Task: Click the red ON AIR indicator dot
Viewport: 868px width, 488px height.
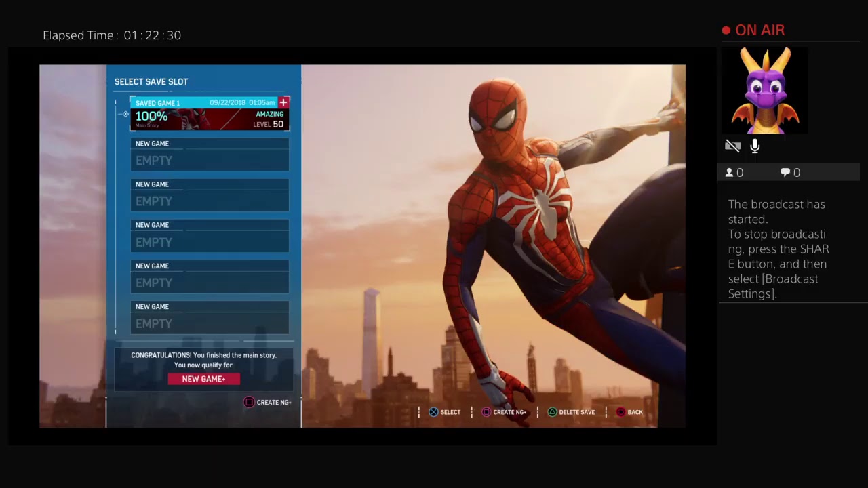Action: 726,30
